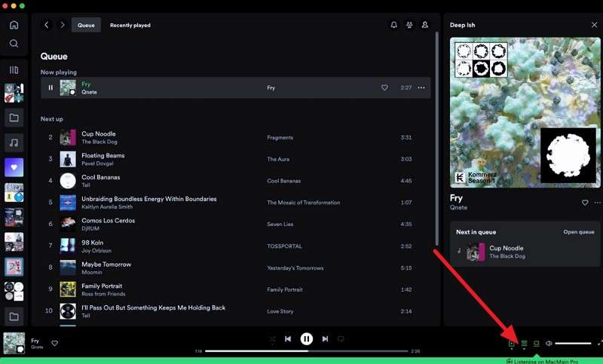
Task: Open the upper folder icon in sidebar
Action: [14, 118]
